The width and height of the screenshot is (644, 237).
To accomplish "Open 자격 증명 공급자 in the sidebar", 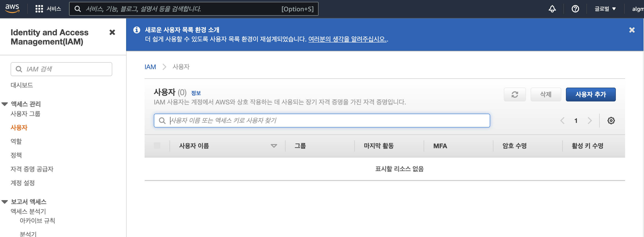I will (32, 169).
